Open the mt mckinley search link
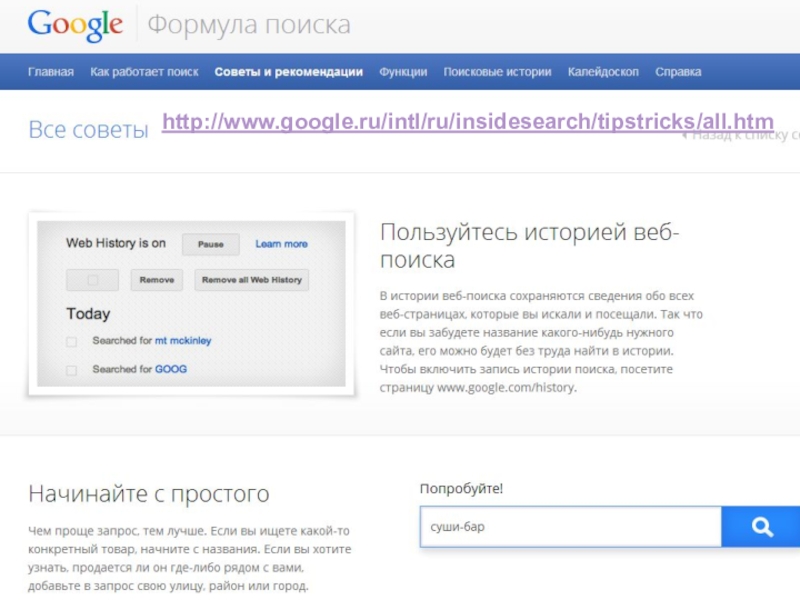 coord(182,341)
